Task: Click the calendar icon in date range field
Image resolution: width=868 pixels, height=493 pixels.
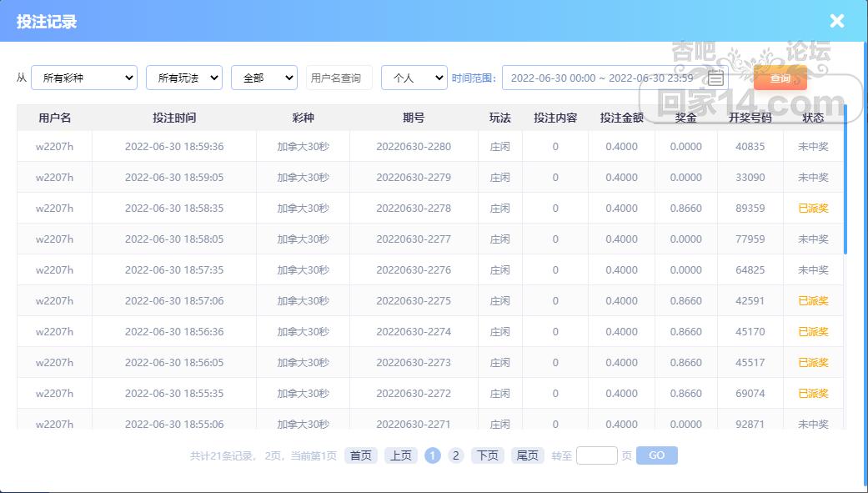Action: point(715,78)
